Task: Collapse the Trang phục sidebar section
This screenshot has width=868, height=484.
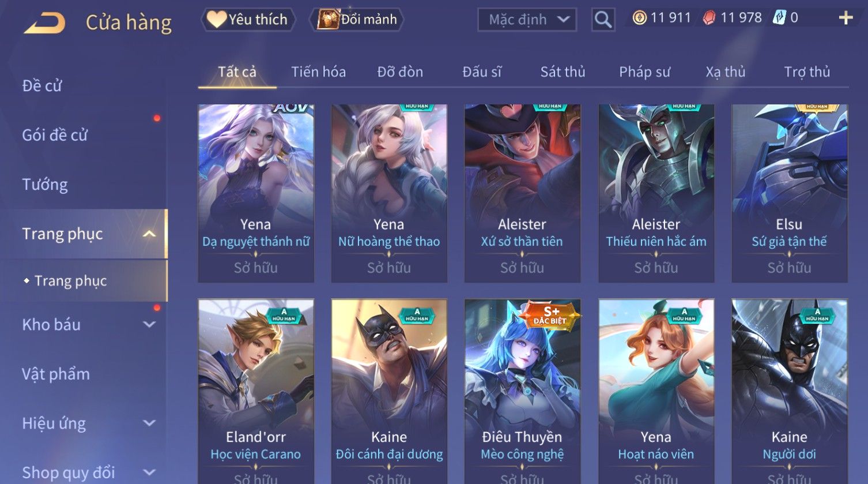Action: coord(149,234)
